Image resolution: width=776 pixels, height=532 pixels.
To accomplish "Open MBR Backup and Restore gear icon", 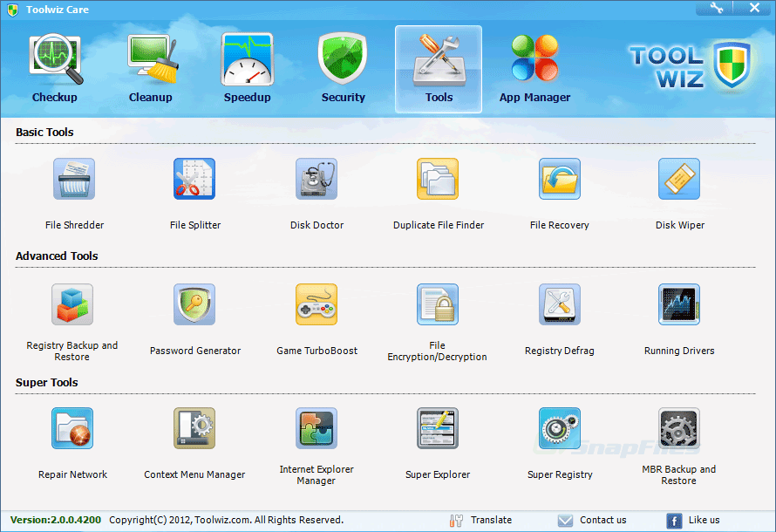I will [x=679, y=428].
